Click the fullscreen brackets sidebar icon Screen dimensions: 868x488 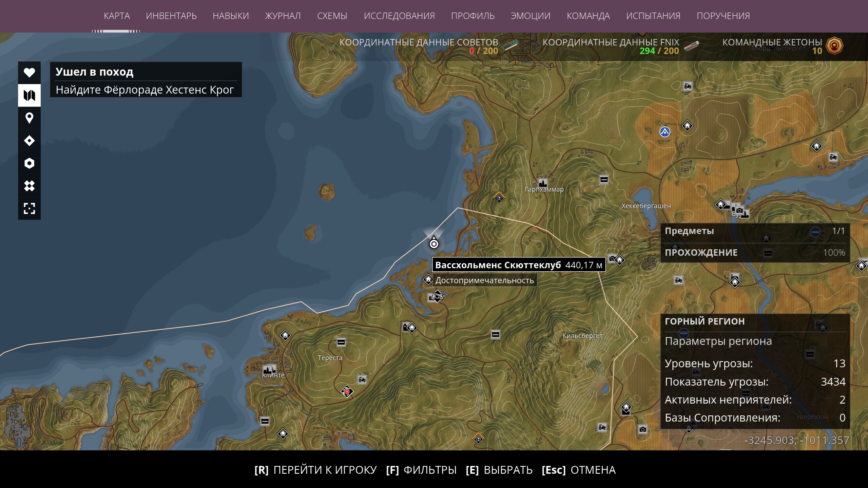click(x=29, y=208)
